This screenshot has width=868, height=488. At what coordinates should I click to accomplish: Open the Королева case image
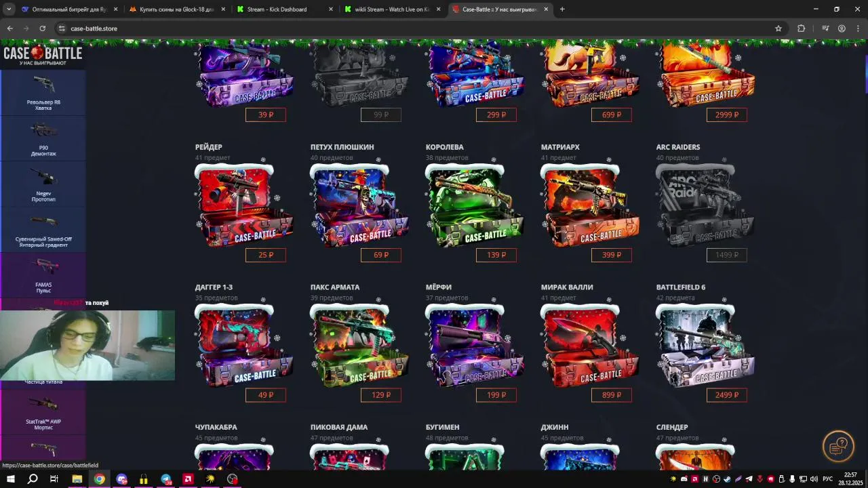click(x=475, y=205)
